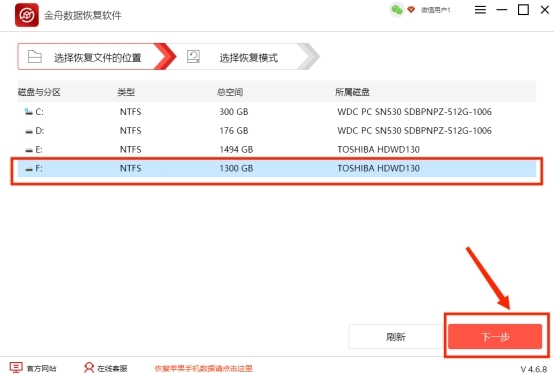Click WDC PC SN530 disk name in C: row

[x=414, y=112]
